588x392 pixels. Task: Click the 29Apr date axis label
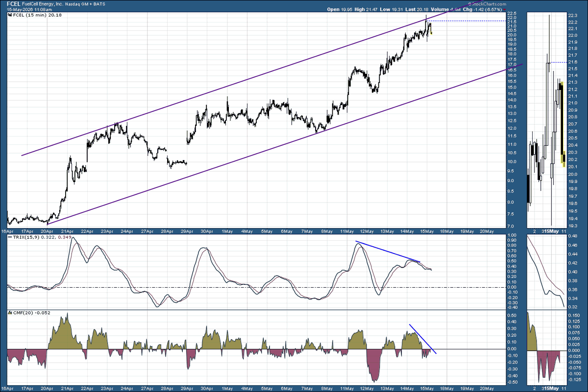click(x=187, y=231)
